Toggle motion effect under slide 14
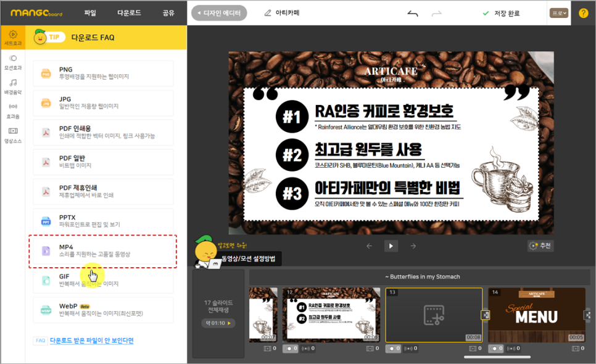The width and height of the screenshot is (596, 364). (x=495, y=348)
